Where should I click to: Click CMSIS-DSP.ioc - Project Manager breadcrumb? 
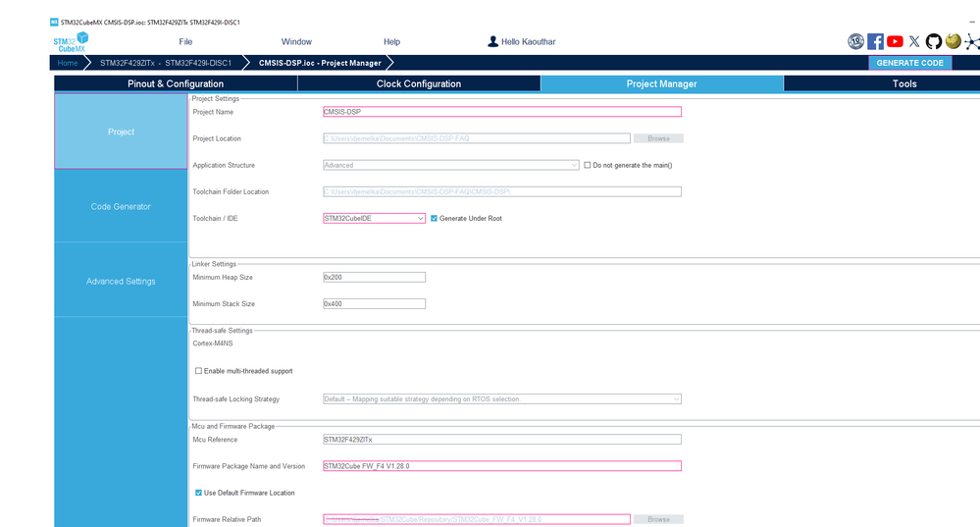tap(320, 63)
